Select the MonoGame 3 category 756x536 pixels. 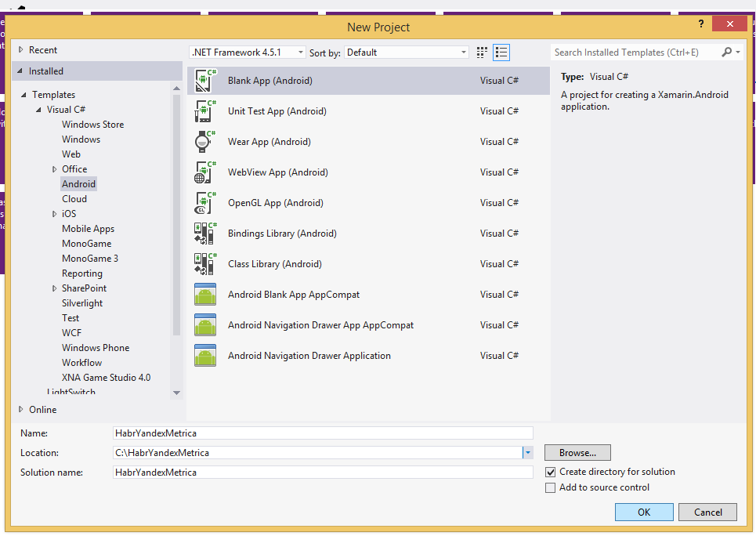coord(89,259)
